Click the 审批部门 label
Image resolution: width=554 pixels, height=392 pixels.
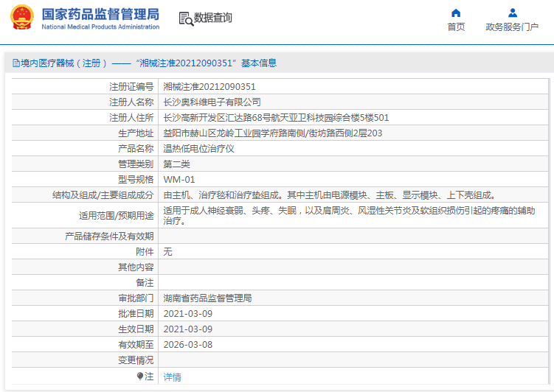pos(136,298)
